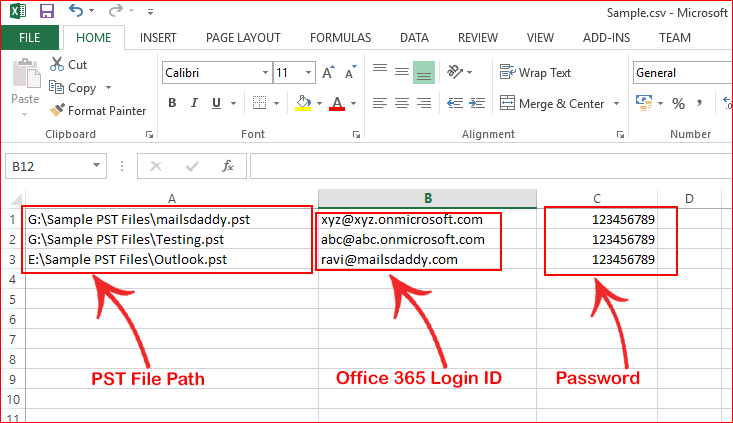
Task: Click the Insert Function fx icon
Action: [x=228, y=166]
